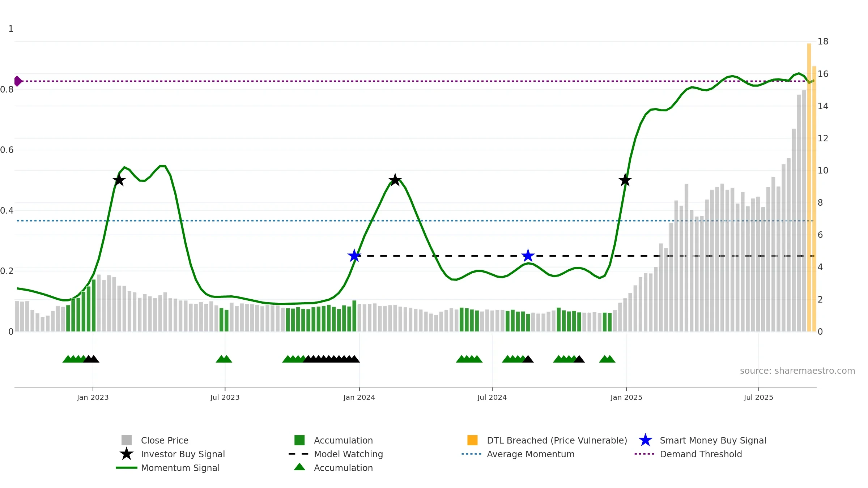This screenshot has height=488, width=868.
Task: Toggle the Momentum Signal legend label
Action: [180, 468]
